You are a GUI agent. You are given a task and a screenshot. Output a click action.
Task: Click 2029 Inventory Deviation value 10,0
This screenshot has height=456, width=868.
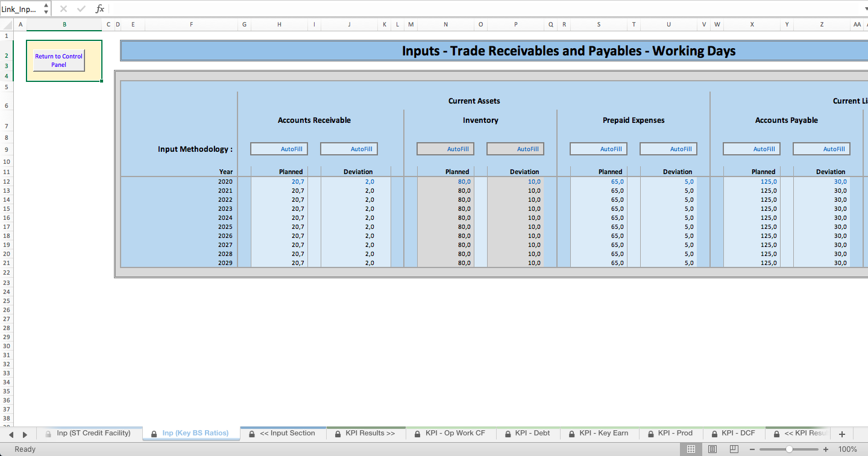pyautogui.click(x=516, y=263)
